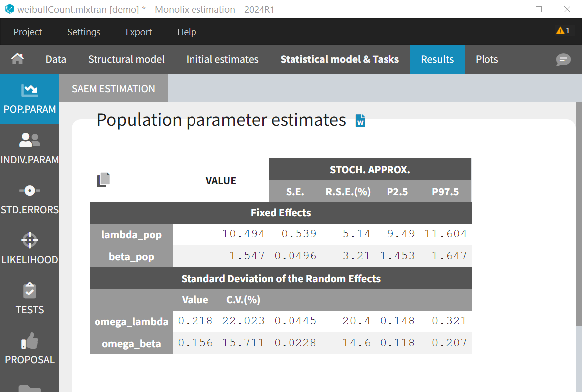This screenshot has height=392, width=582.
Task: Export table to Word document icon
Action: (361, 120)
